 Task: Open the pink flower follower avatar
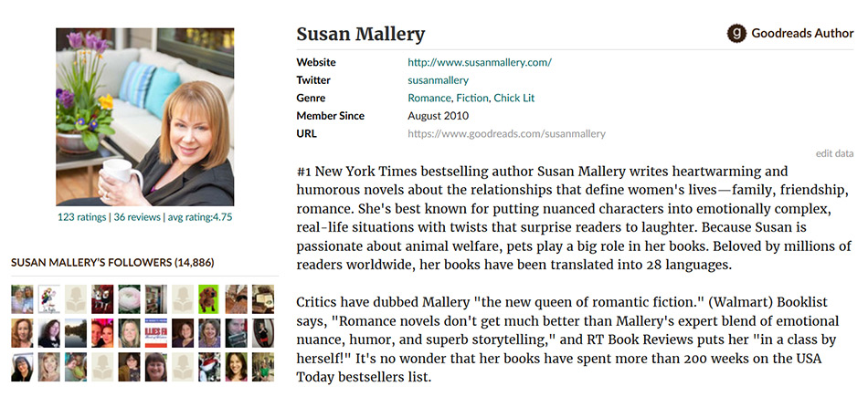[x=130, y=298]
